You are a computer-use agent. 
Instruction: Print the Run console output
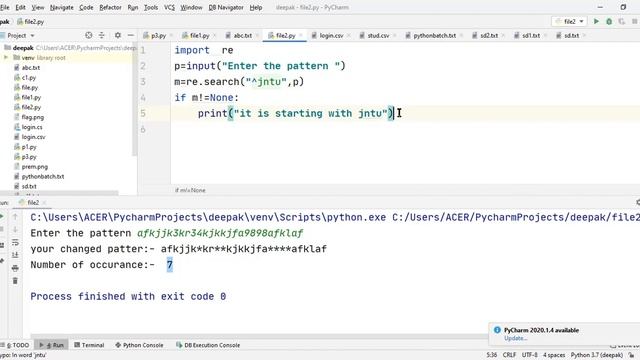(15, 268)
